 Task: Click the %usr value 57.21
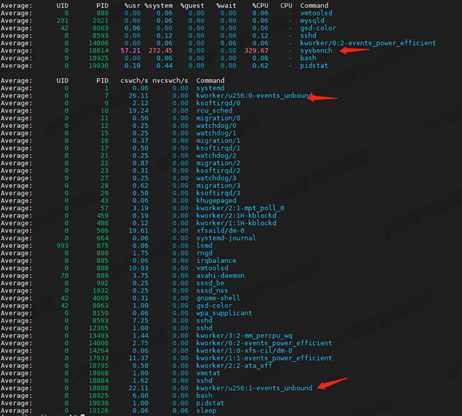point(130,51)
